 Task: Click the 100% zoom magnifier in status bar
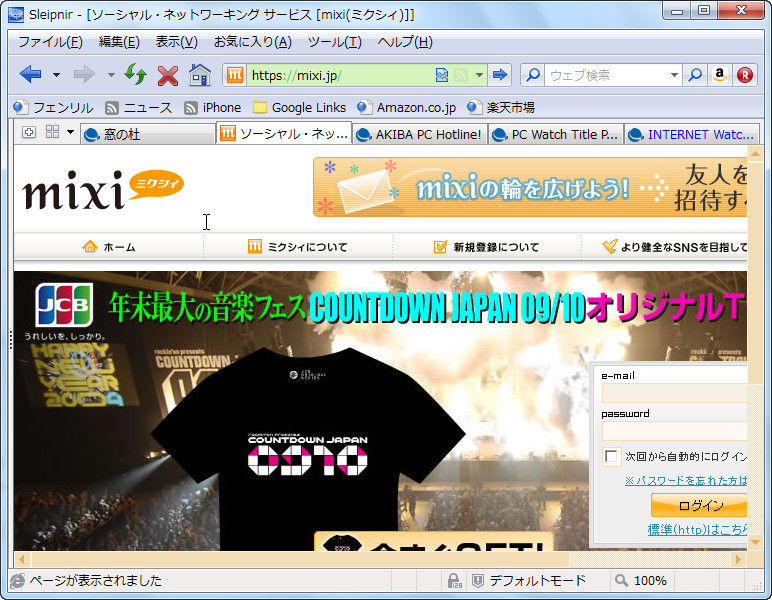point(621,581)
